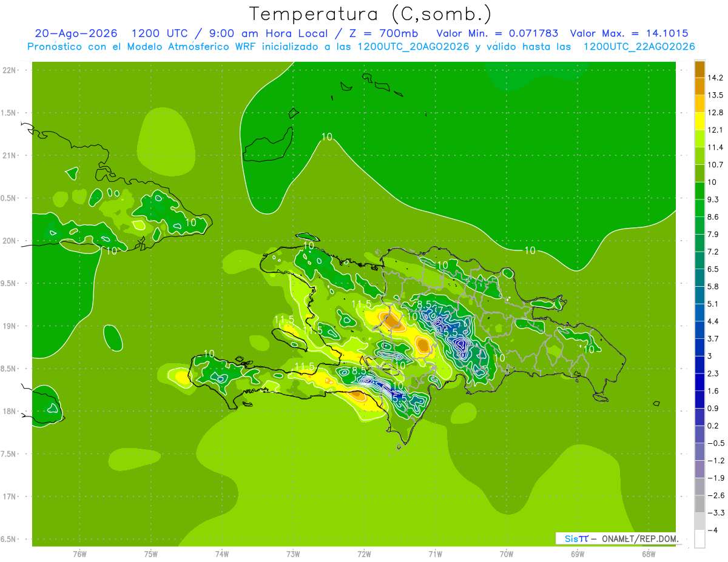Click the '72W' longitude axis label

[364, 554]
